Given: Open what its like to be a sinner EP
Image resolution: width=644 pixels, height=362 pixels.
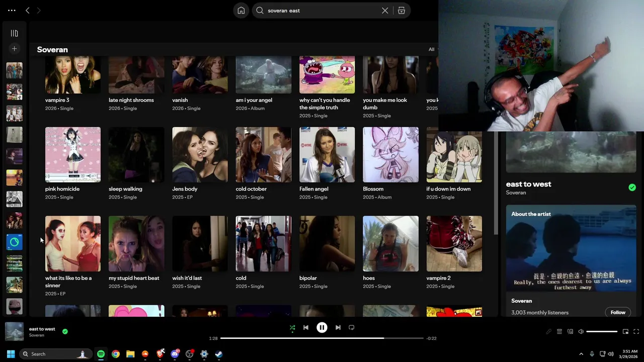Looking at the screenshot, I should pos(73,256).
